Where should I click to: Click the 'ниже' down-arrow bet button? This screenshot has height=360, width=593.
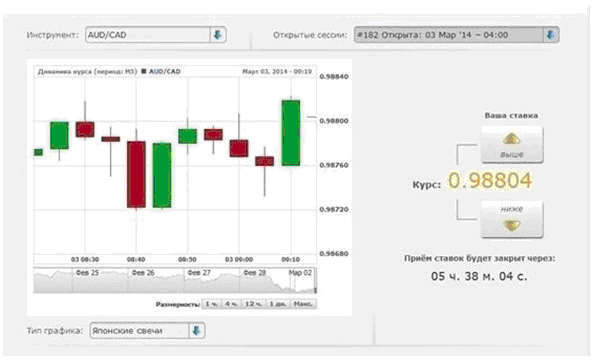point(512,219)
